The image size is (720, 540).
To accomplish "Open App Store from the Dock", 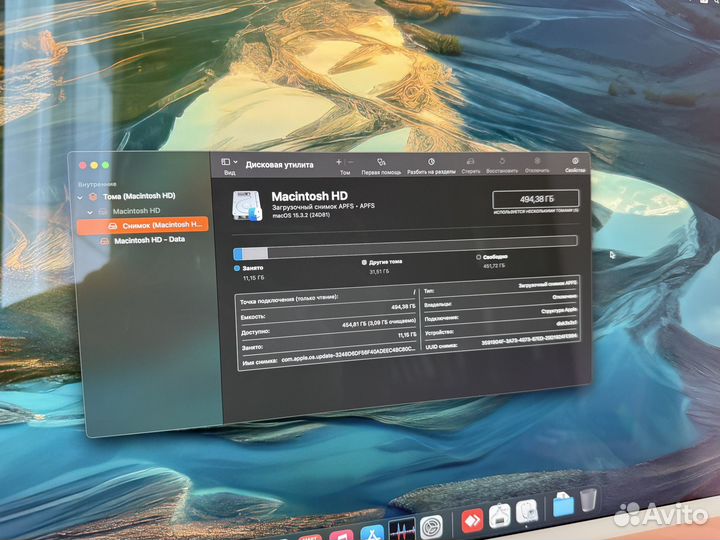I will pos(372,533).
